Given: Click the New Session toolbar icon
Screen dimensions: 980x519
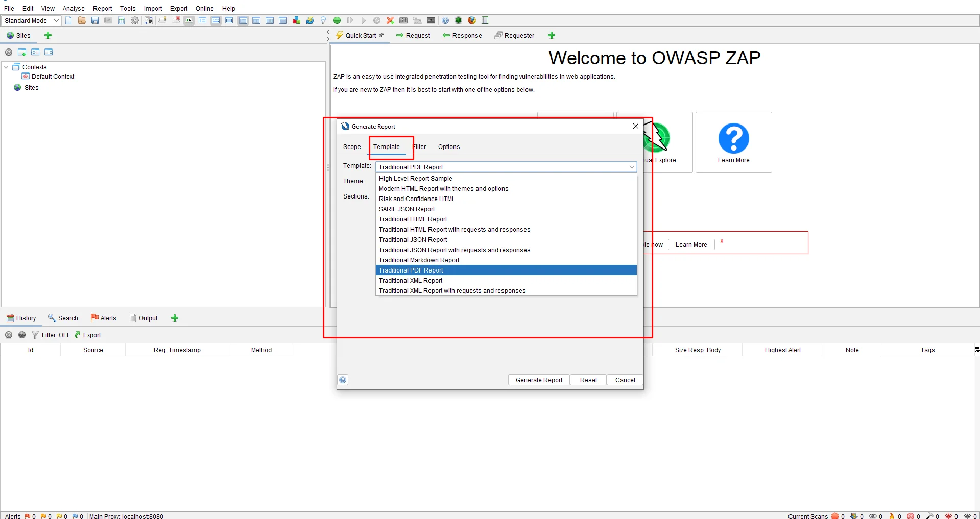Looking at the screenshot, I should 68,20.
